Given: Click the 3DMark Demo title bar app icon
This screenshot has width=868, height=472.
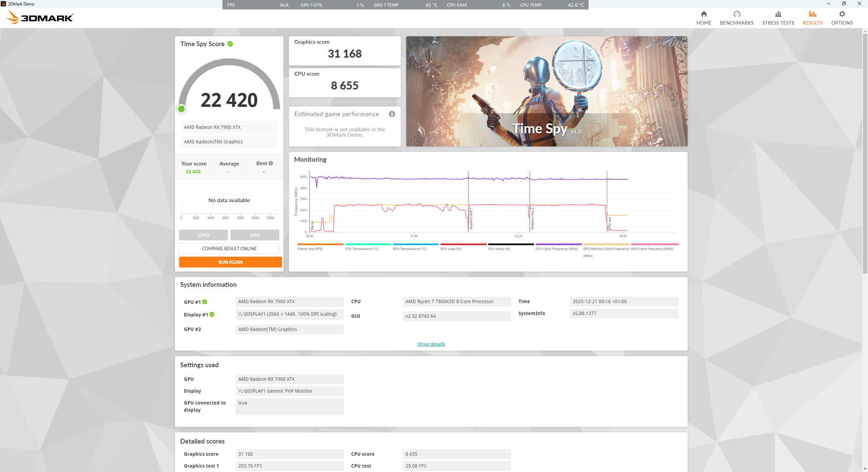Looking at the screenshot, I should coord(4,4).
